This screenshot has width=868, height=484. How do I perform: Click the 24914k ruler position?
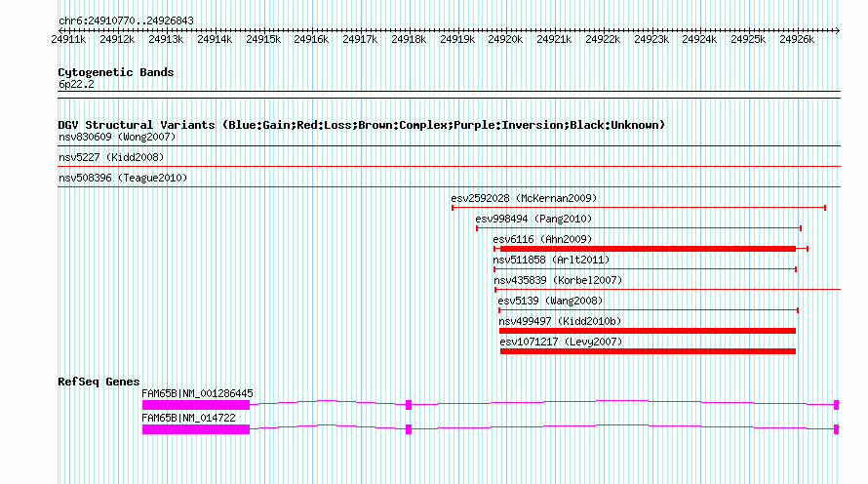215,39
